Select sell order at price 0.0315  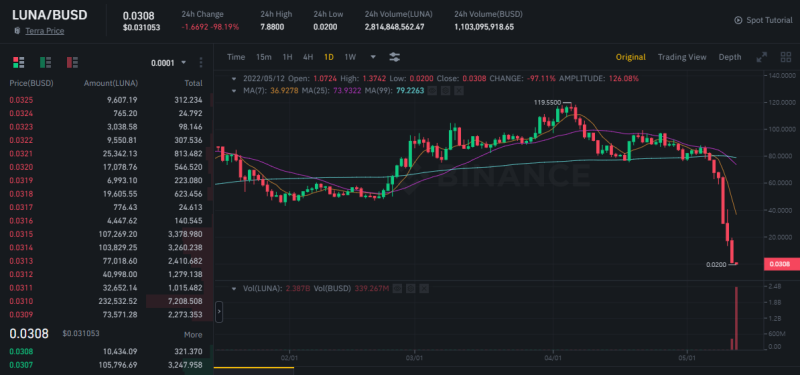106,234
